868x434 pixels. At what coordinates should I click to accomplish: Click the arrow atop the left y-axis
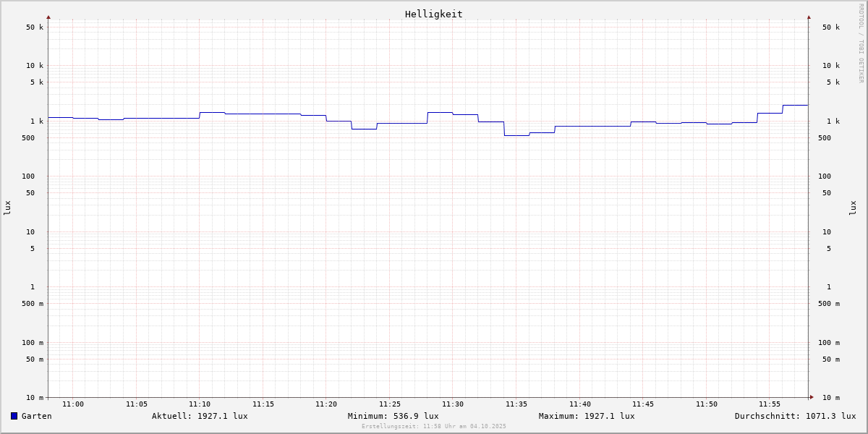[48, 17]
